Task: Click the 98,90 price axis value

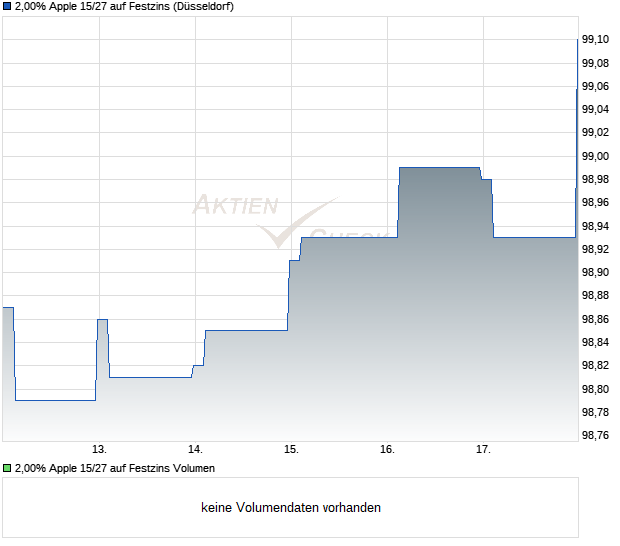Action: pos(595,272)
